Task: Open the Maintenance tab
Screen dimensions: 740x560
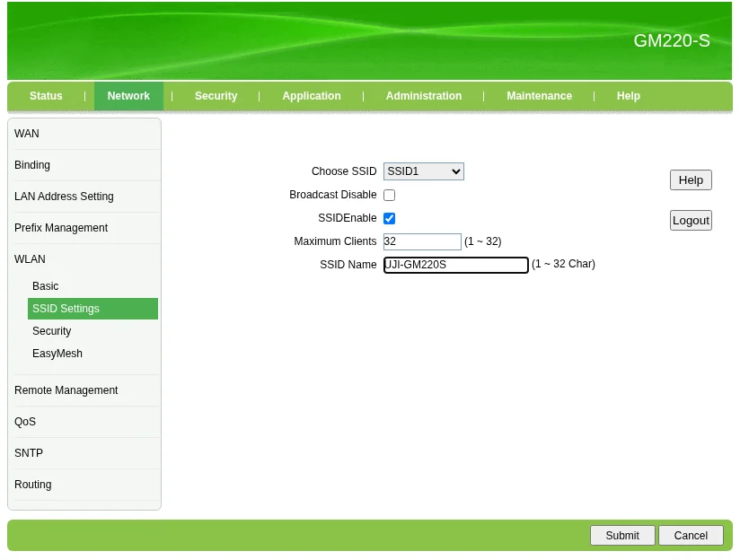Action: pos(540,96)
